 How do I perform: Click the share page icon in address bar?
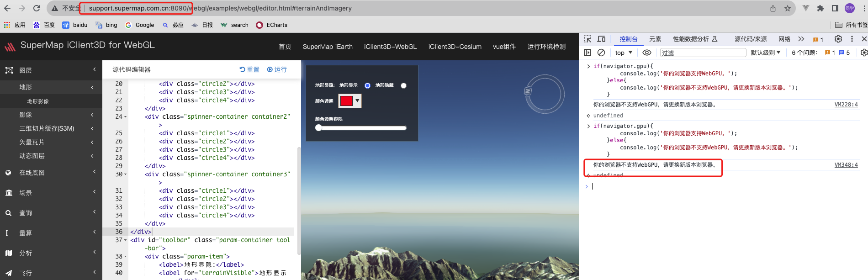click(x=773, y=8)
